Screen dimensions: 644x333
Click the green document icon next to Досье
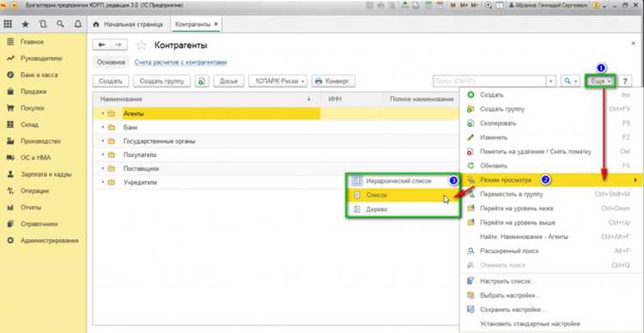[x=202, y=82]
